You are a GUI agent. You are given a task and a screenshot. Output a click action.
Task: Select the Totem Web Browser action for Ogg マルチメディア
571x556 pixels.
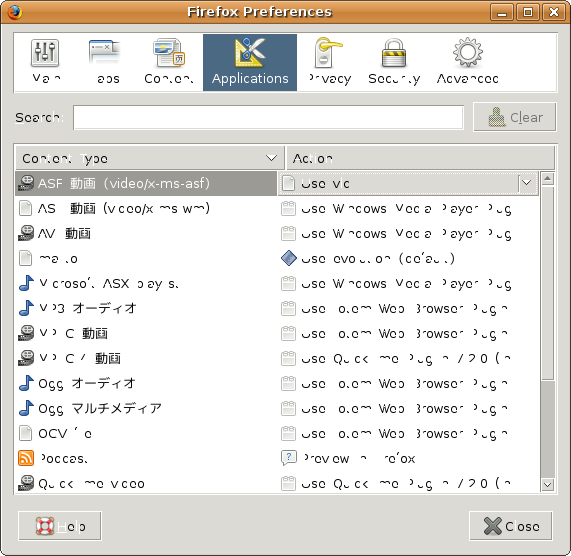tap(404, 409)
